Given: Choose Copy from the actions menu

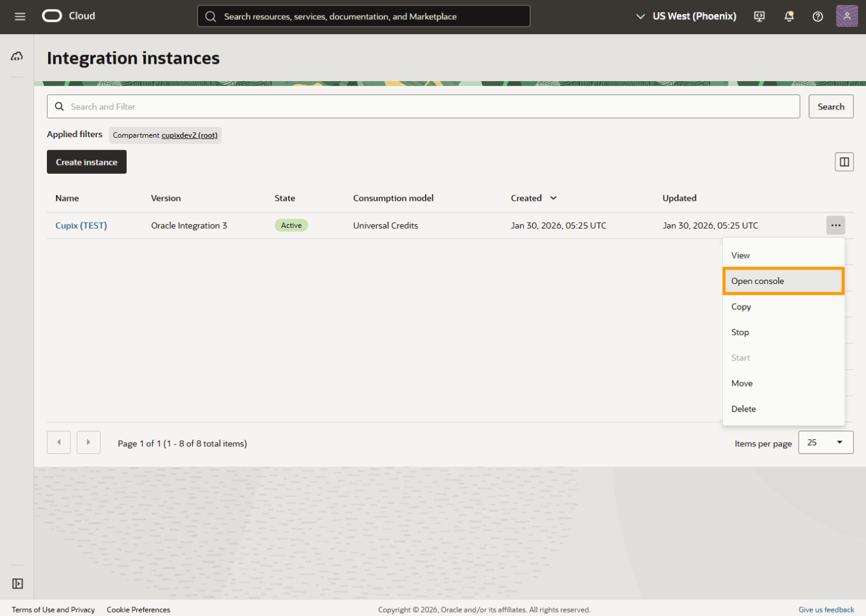Looking at the screenshot, I should pyautogui.click(x=784, y=307).
